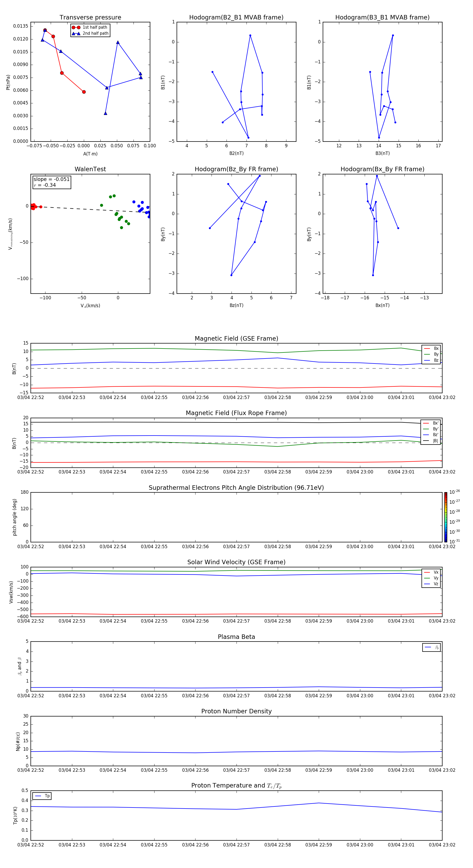This screenshot has width=473, height=868.
Task: Click the 'A(T·m)' x-axis label
Action: click(90, 154)
